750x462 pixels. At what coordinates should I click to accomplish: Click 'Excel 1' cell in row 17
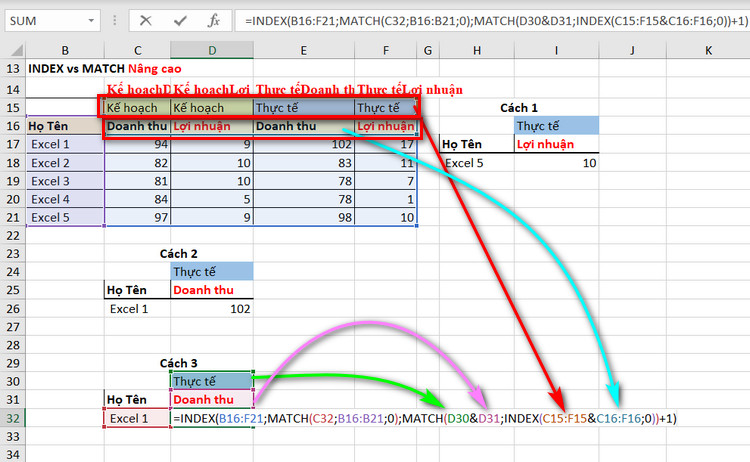click(x=65, y=144)
